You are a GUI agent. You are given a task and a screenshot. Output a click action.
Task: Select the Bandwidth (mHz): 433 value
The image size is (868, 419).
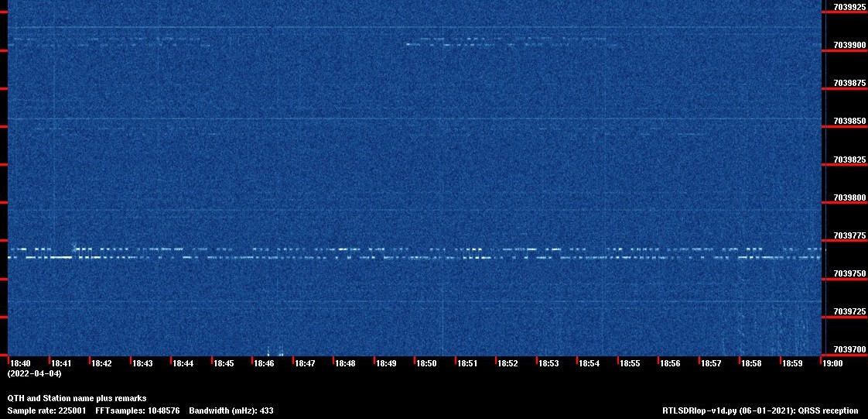pos(231,410)
